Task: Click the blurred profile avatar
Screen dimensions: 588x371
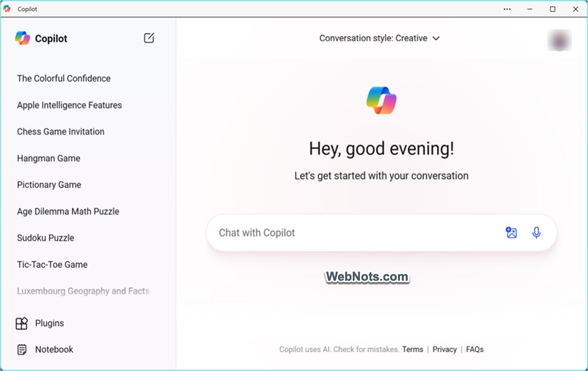Action: [559, 40]
